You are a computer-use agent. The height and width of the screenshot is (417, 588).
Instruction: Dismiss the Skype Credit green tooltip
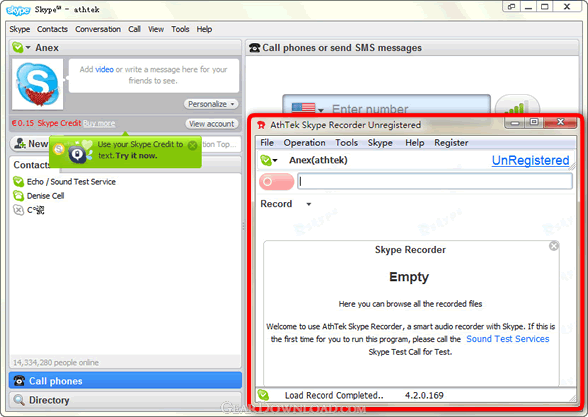pos(192,146)
